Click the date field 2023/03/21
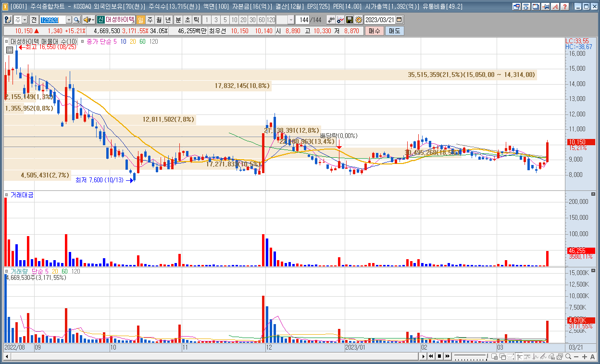 click(x=379, y=20)
